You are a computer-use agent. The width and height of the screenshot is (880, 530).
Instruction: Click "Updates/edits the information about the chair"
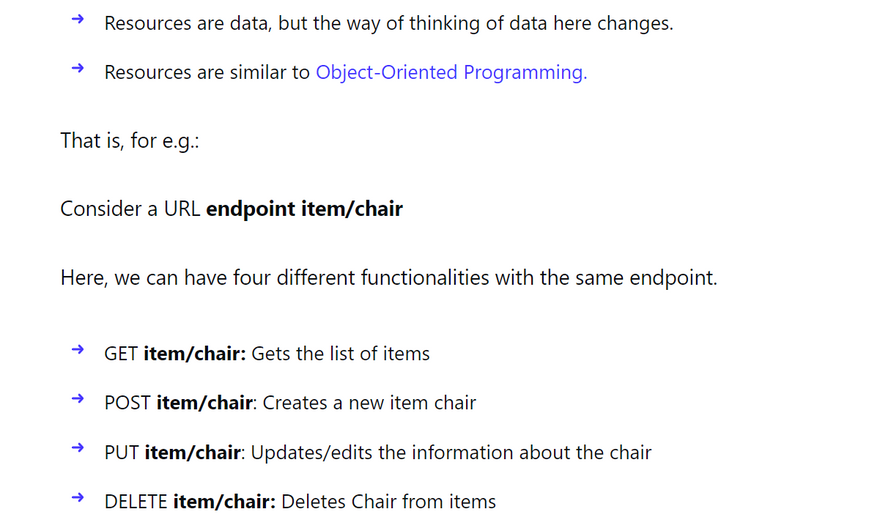451,453
